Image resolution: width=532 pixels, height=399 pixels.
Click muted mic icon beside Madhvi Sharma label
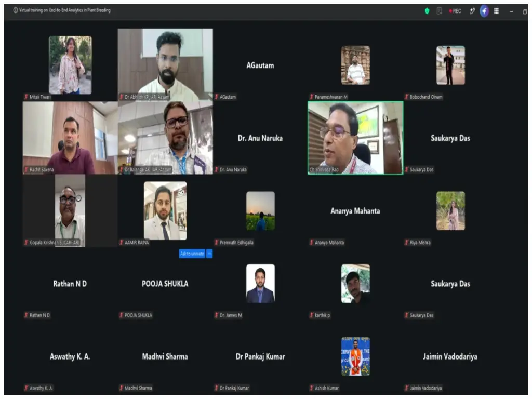121,388
